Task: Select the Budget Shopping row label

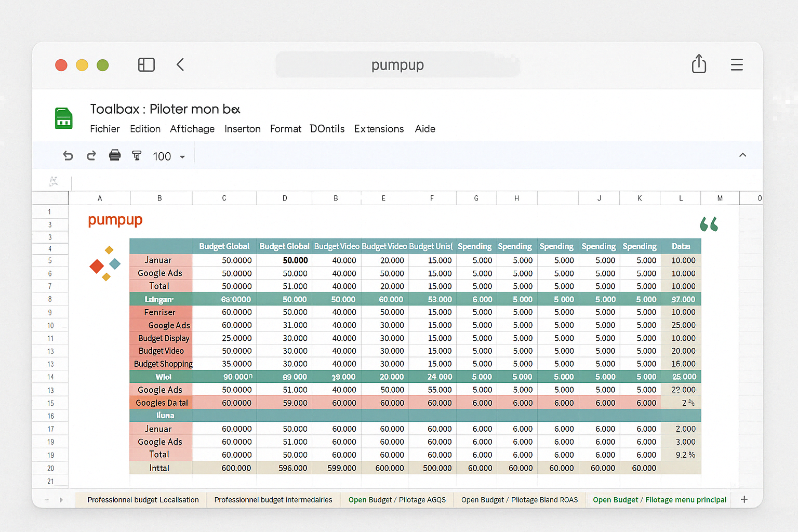Action: click(161, 364)
